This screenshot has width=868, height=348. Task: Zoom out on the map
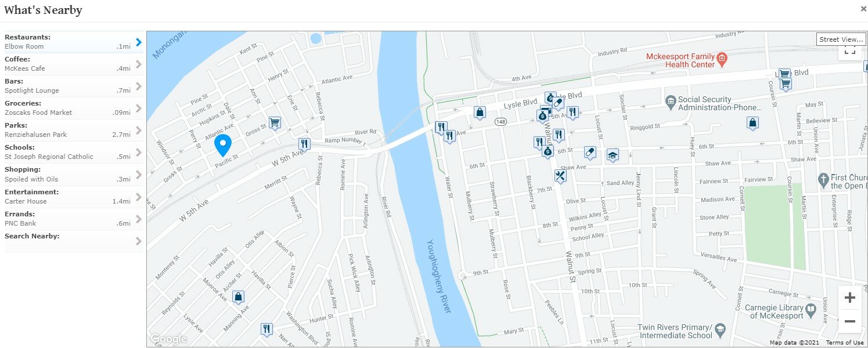(x=849, y=321)
